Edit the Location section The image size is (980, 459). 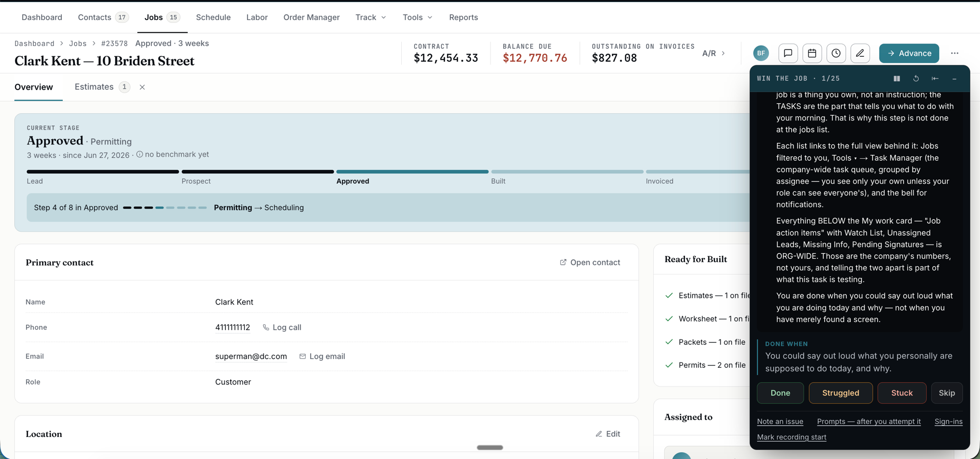pyautogui.click(x=608, y=434)
